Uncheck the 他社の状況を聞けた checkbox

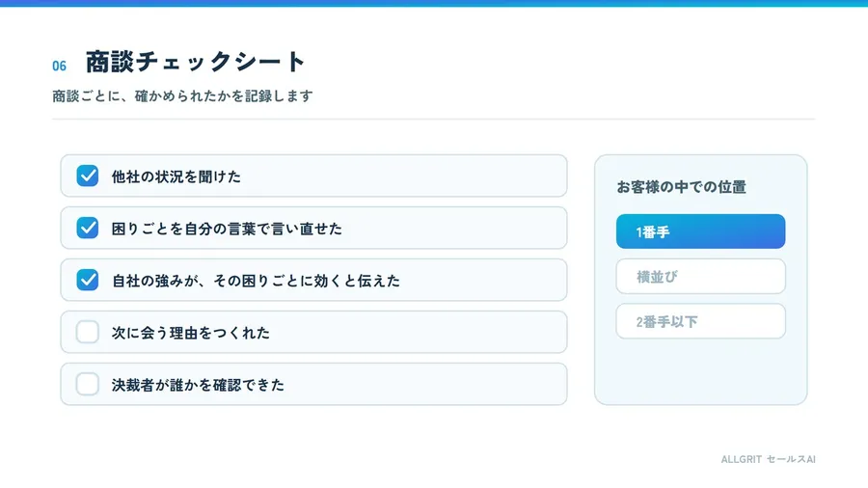click(88, 176)
